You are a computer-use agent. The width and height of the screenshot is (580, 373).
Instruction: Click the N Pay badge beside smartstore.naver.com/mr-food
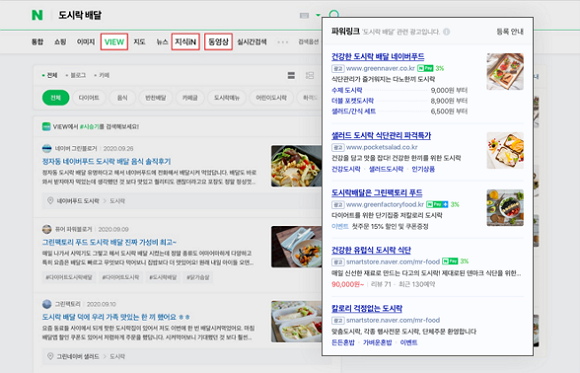(x=450, y=261)
